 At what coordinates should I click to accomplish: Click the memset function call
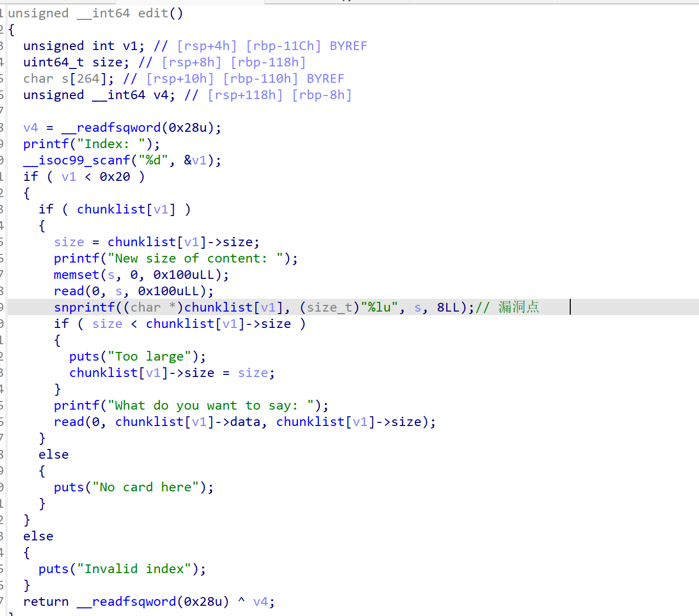(x=76, y=275)
